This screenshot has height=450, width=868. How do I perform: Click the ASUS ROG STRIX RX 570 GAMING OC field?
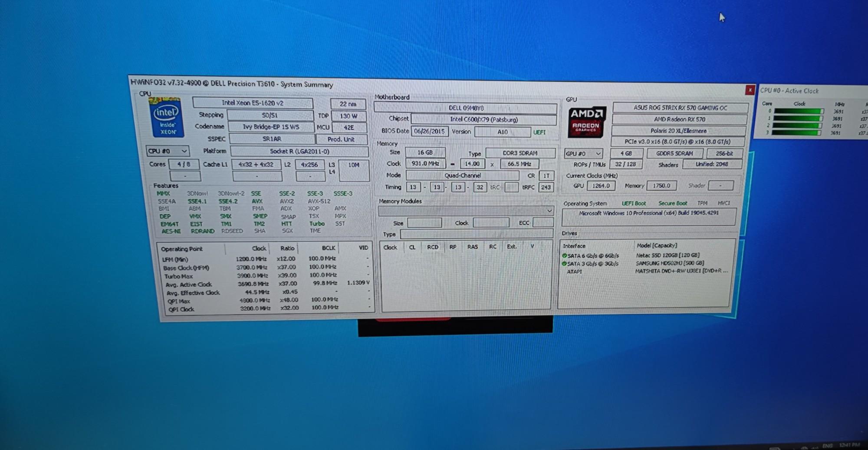[680, 108]
